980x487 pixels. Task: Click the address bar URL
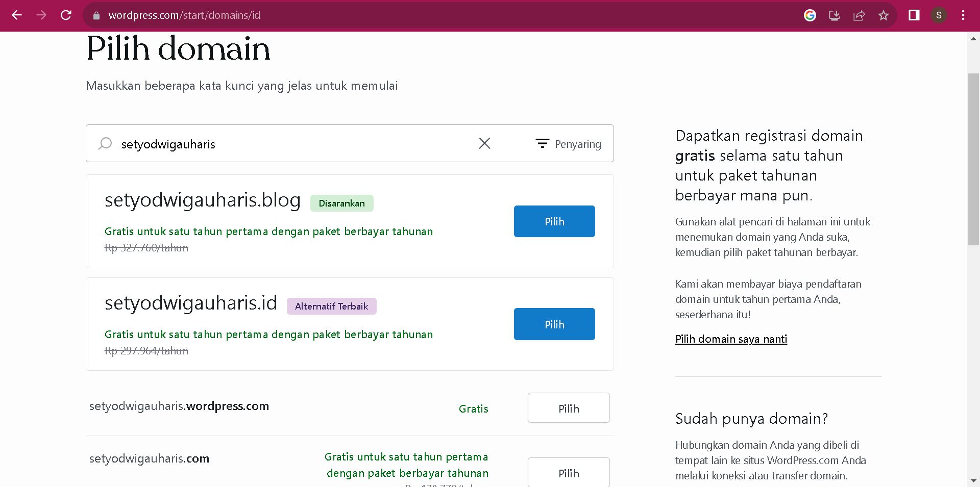184,15
